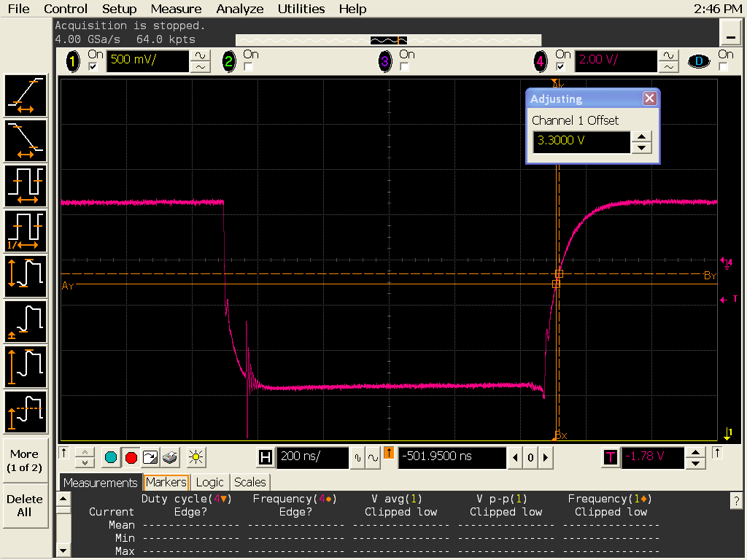Open the Help menu
Image resolution: width=747 pixels, height=560 pixels.
click(x=352, y=9)
